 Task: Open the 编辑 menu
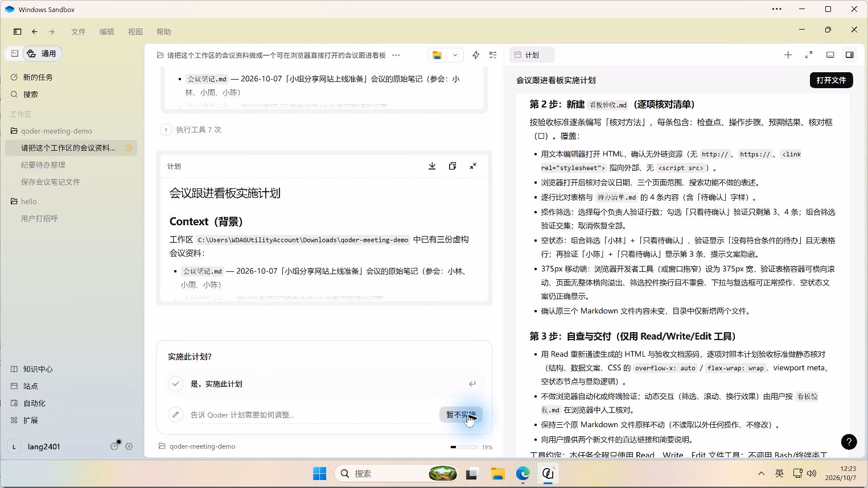coord(106,32)
